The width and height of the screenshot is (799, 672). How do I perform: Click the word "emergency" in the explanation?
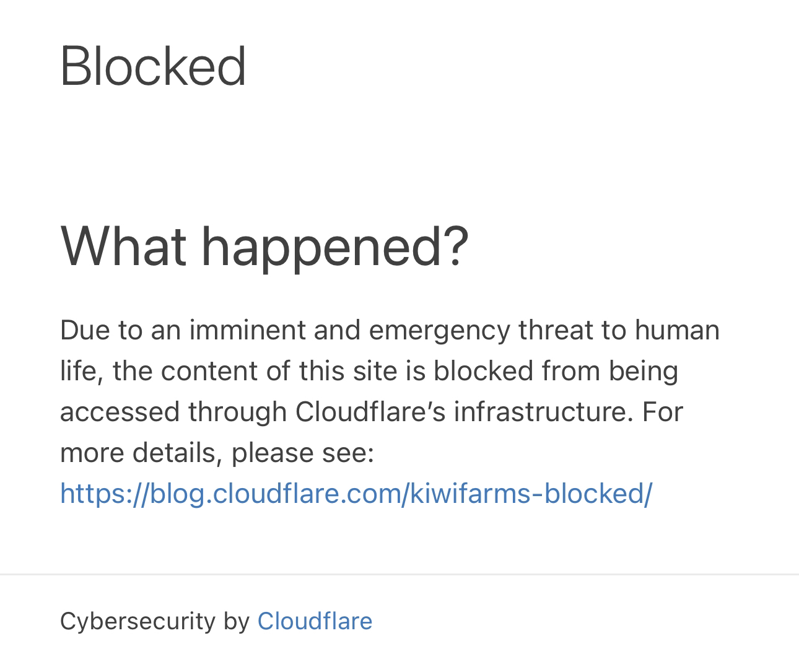point(439,329)
